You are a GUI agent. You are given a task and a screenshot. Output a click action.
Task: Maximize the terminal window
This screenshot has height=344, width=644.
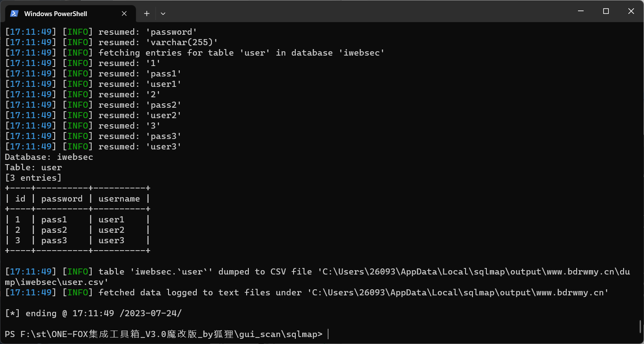pos(606,11)
